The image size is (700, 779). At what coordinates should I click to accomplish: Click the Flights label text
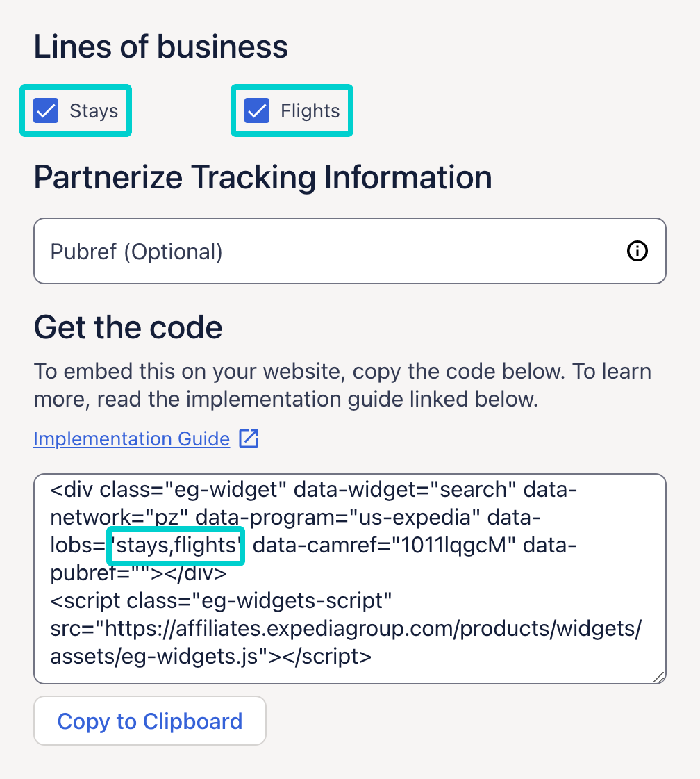pyautogui.click(x=310, y=111)
